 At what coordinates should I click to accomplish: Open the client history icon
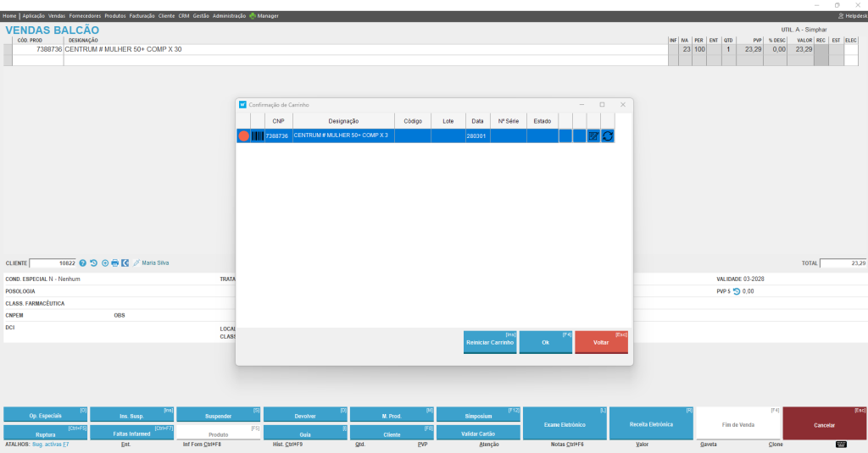tap(93, 263)
